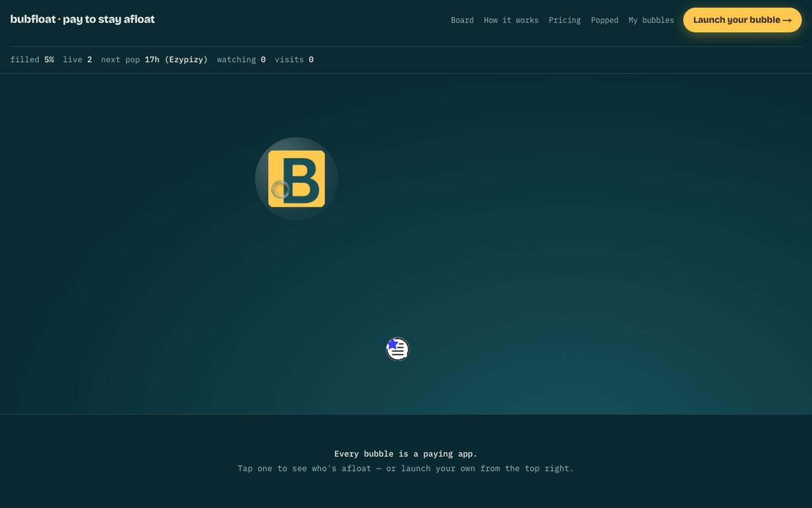Open My bubbles in the nav
812x508 pixels.
[x=651, y=20]
